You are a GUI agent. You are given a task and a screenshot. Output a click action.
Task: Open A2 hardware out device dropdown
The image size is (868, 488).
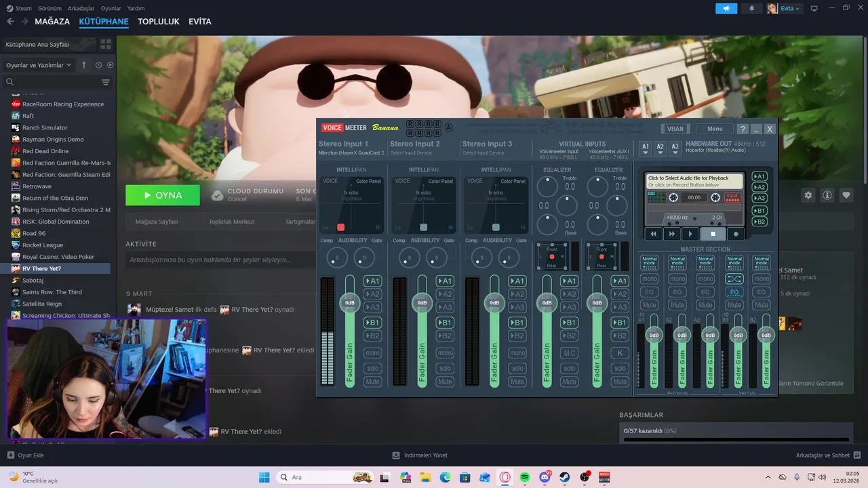(660, 148)
